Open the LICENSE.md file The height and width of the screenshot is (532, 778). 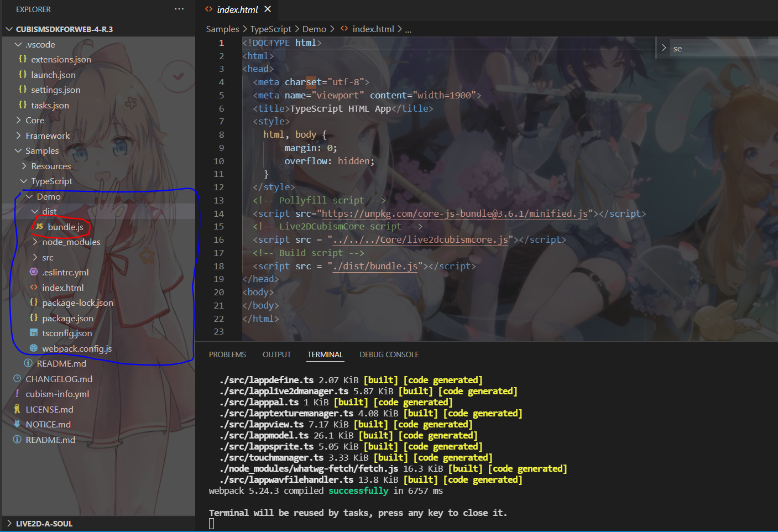[49, 409]
